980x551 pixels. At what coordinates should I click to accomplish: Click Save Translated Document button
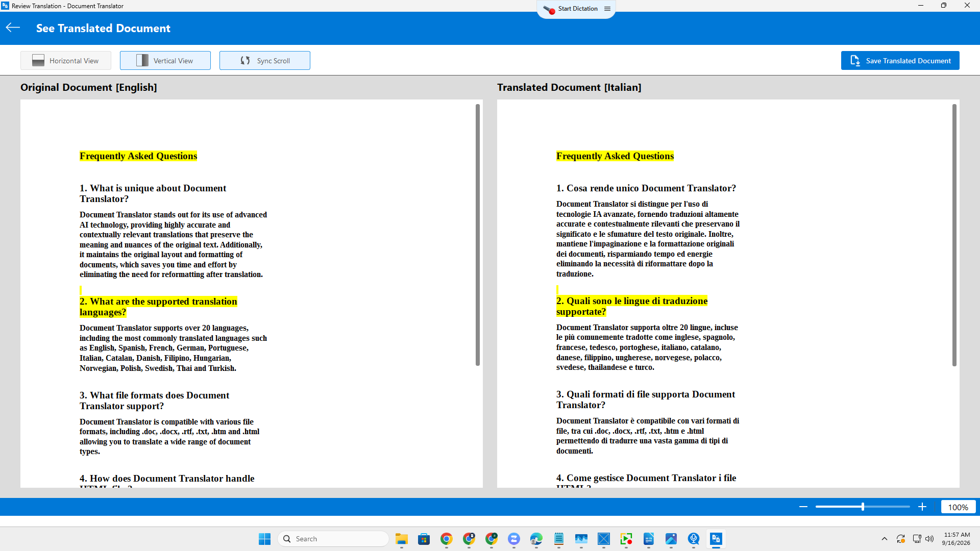click(x=900, y=61)
